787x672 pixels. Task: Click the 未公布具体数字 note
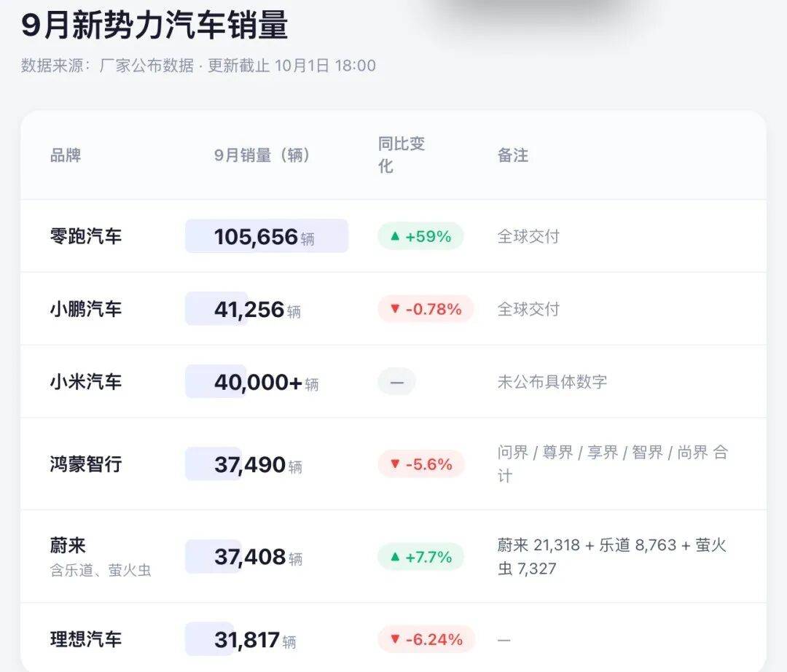pyautogui.click(x=552, y=382)
